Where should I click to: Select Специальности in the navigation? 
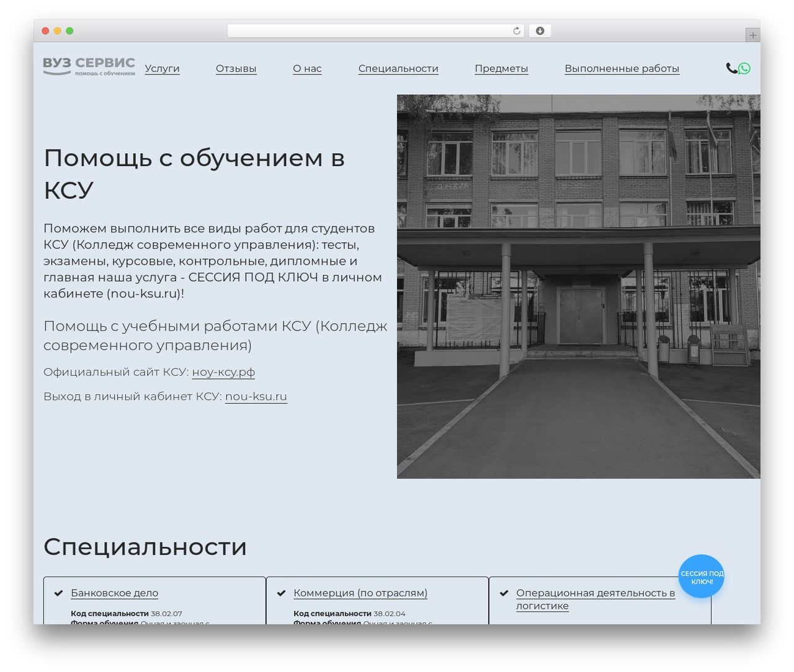click(398, 68)
